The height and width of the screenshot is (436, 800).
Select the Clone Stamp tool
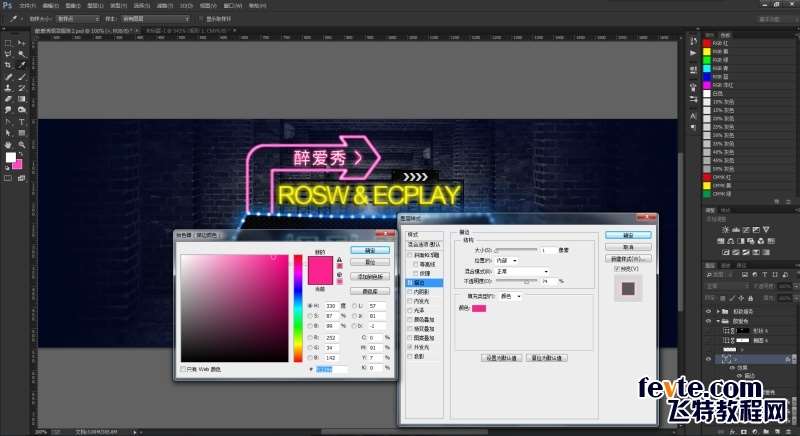[8, 88]
